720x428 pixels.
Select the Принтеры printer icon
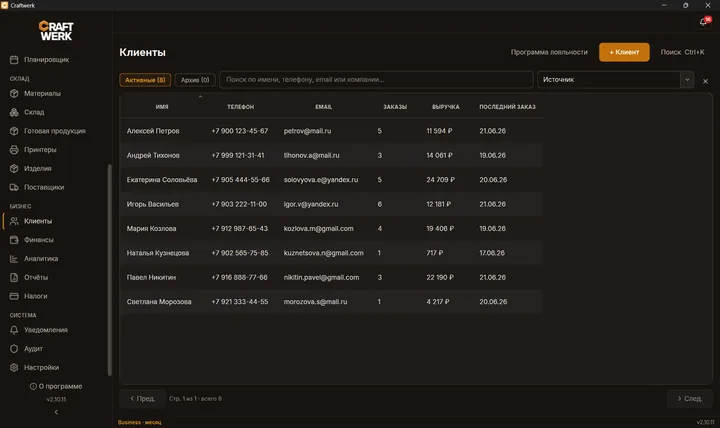click(x=14, y=150)
